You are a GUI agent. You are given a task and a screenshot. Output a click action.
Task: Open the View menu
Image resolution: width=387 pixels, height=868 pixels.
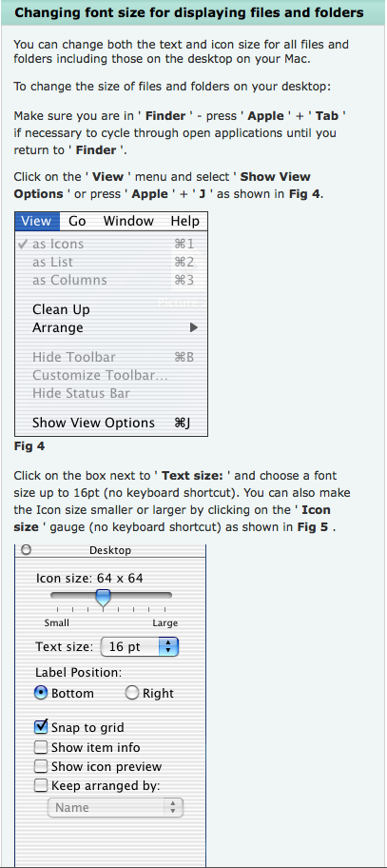click(36, 221)
